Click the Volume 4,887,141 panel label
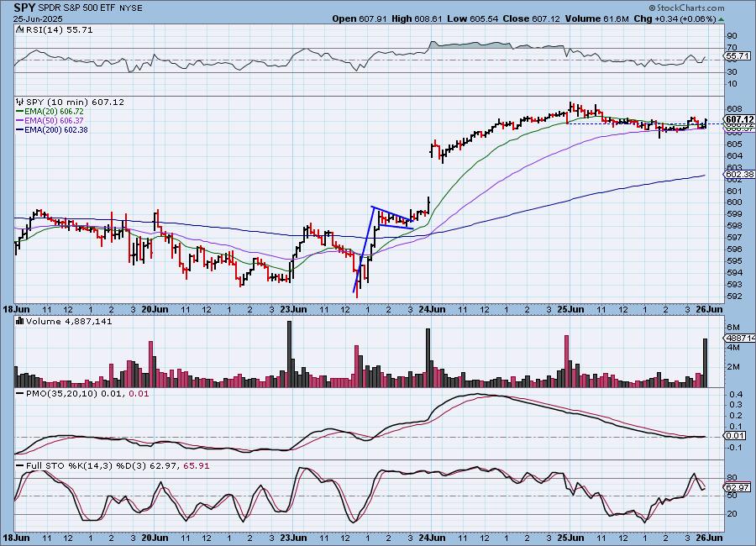 point(69,322)
